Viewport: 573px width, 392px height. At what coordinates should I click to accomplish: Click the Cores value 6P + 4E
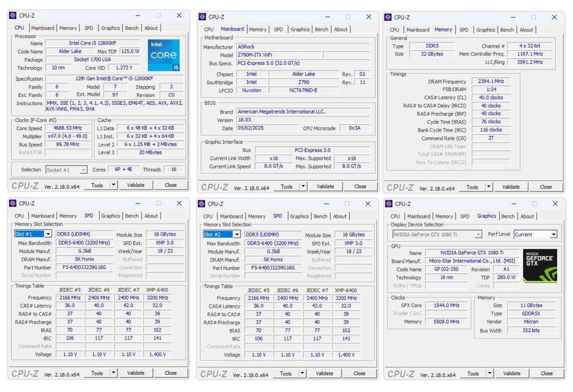coord(123,169)
